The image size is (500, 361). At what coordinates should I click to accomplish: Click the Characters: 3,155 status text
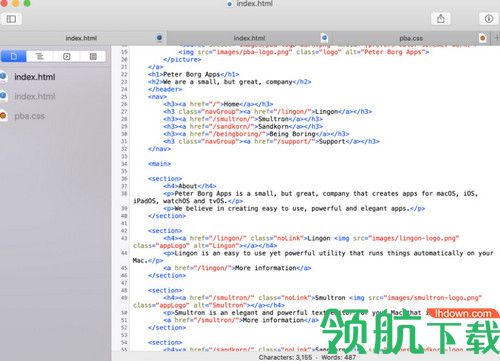click(285, 357)
